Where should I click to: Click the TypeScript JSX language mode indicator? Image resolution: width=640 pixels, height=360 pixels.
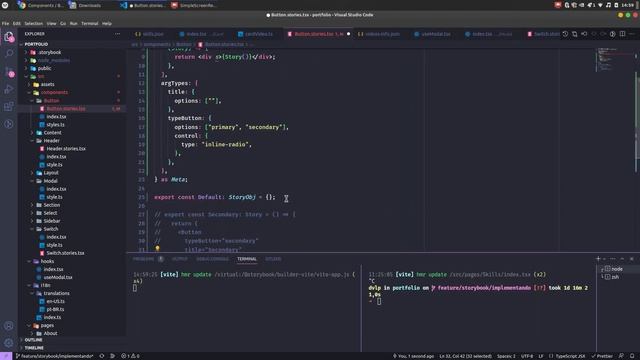570,356
